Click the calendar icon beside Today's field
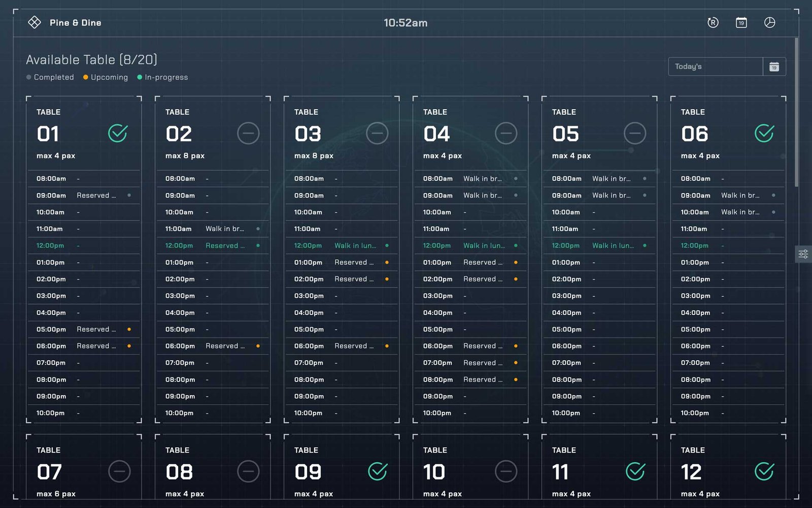The height and width of the screenshot is (508, 812). [x=774, y=67]
